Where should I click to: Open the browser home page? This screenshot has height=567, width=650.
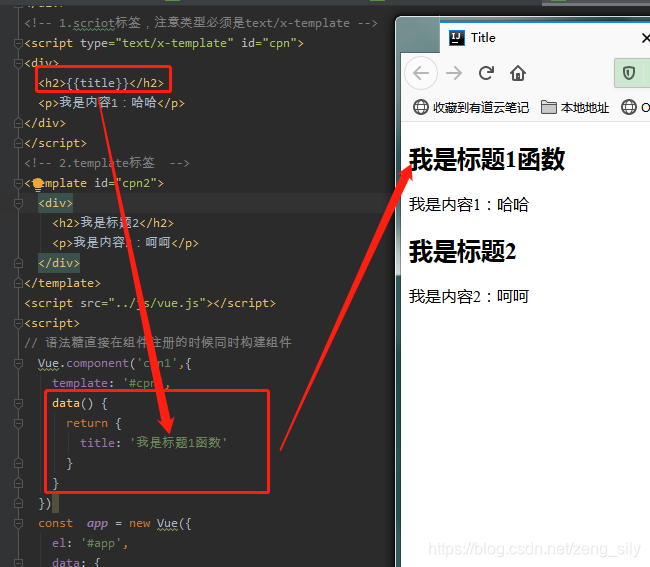pos(518,73)
